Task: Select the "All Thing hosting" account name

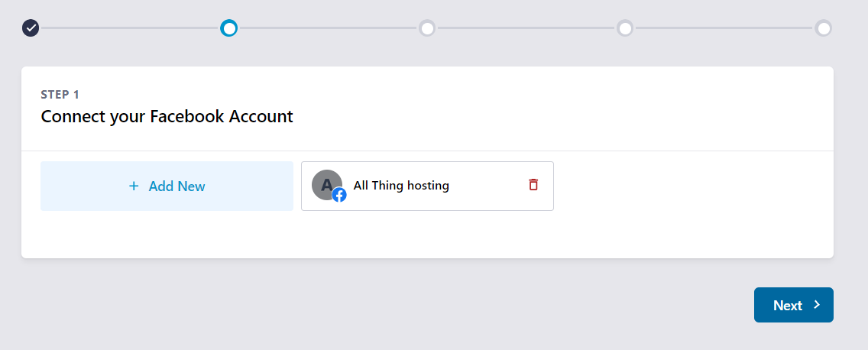Action: click(x=401, y=186)
